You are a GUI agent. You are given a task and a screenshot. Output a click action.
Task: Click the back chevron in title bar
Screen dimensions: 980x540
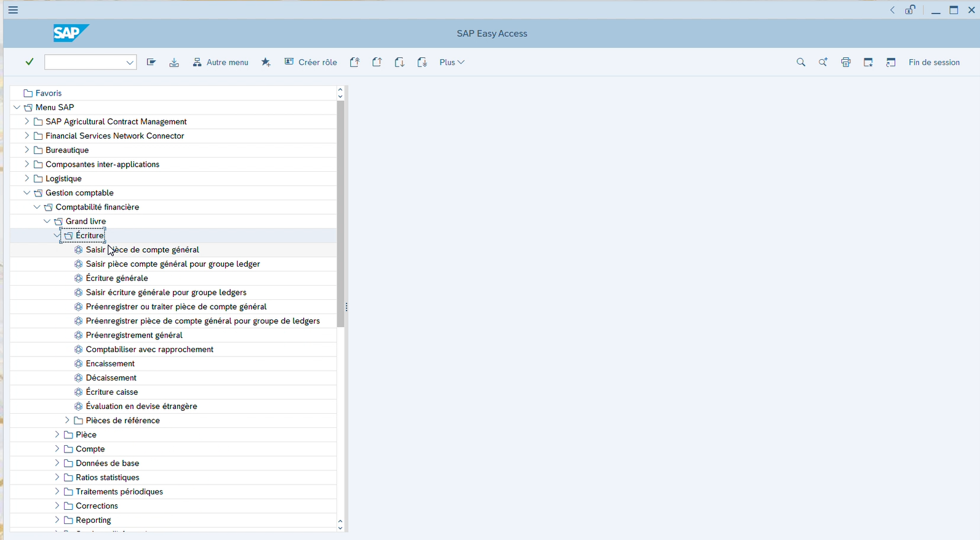892,10
